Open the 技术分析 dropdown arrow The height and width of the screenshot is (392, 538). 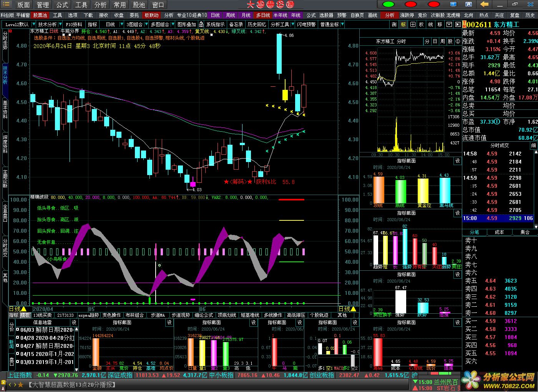click(61, 24)
